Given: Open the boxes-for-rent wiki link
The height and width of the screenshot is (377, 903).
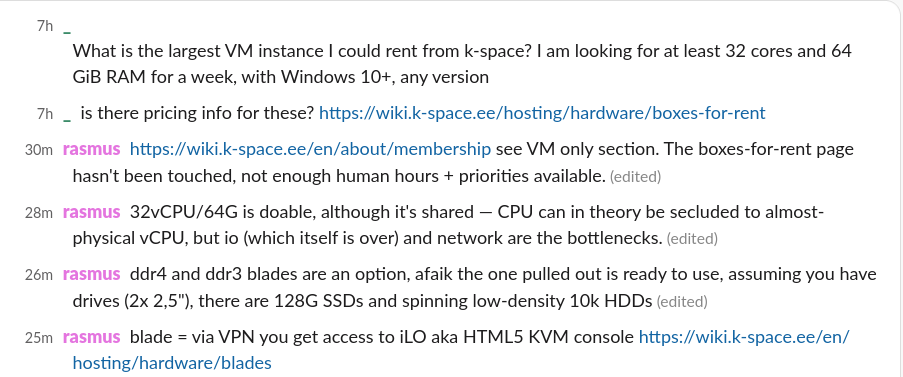Looking at the screenshot, I should pos(542,113).
